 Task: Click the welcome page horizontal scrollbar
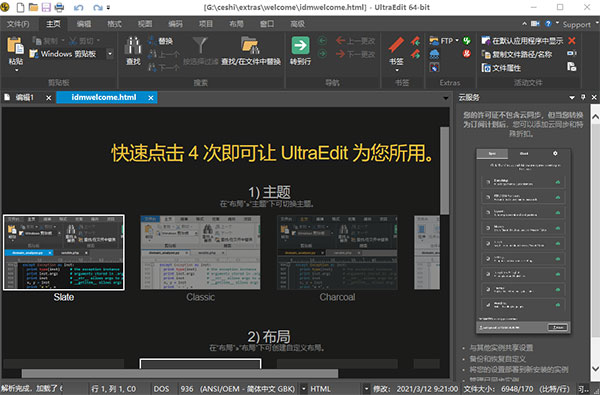coord(180,374)
